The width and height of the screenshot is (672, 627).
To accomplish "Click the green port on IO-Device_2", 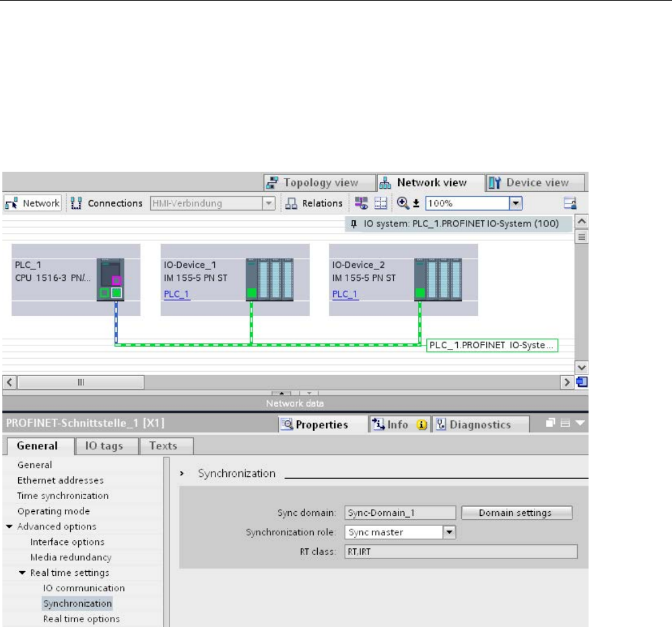I will click(420, 293).
